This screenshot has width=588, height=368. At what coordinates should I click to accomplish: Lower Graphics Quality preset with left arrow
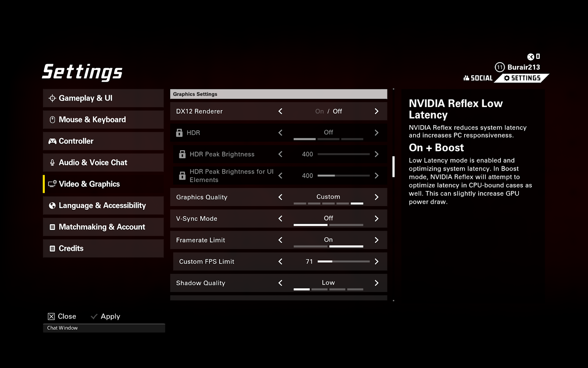click(280, 197)
